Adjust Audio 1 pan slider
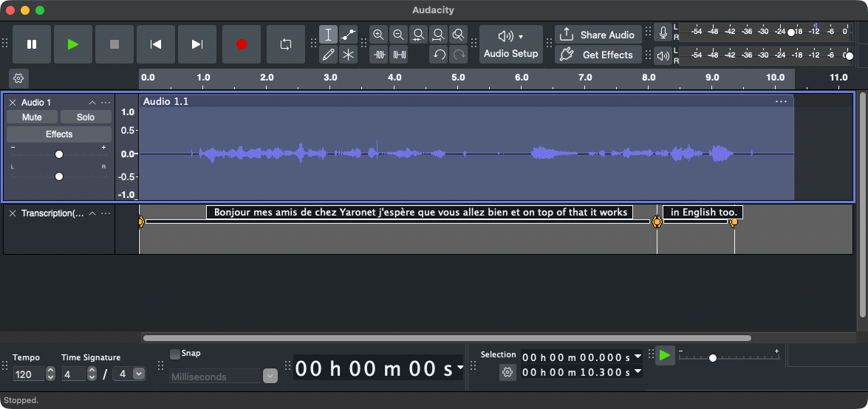This screenshot has width=868, height=409. [58, 176]
